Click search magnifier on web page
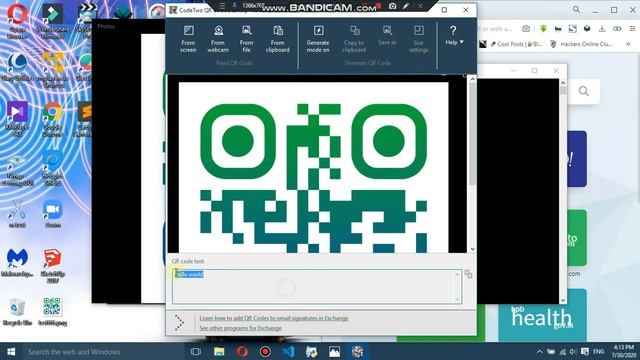 (584, 91)
